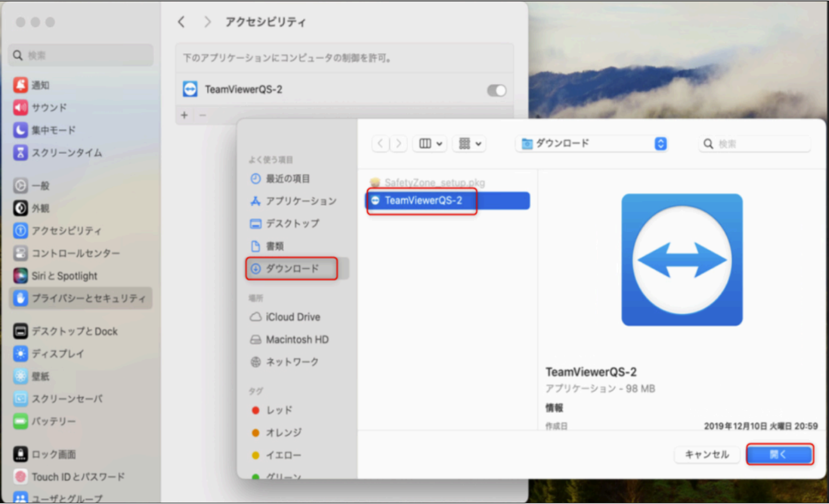Click the Macintosh HD disk icon
Viewport: 829px width, 504px height.
coord(256,340)
